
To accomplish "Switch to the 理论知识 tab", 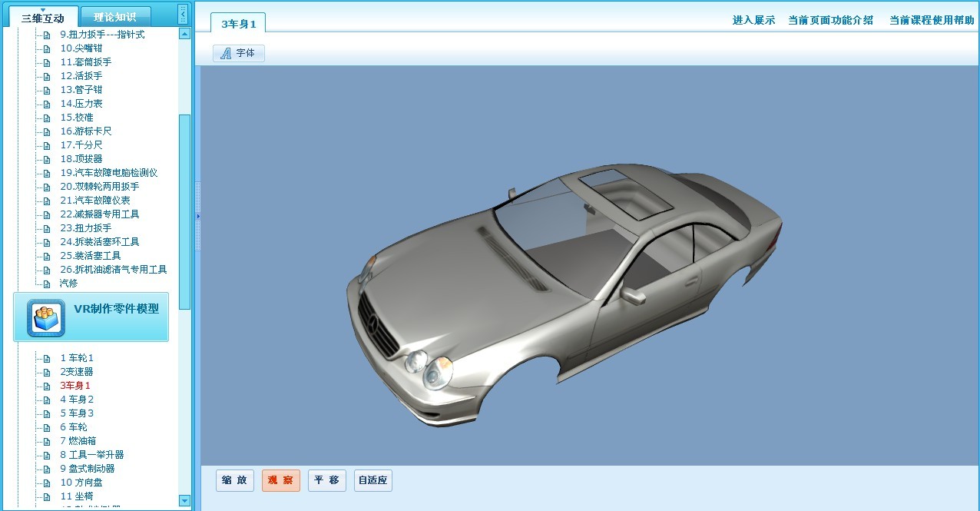I will coord(115,17).
